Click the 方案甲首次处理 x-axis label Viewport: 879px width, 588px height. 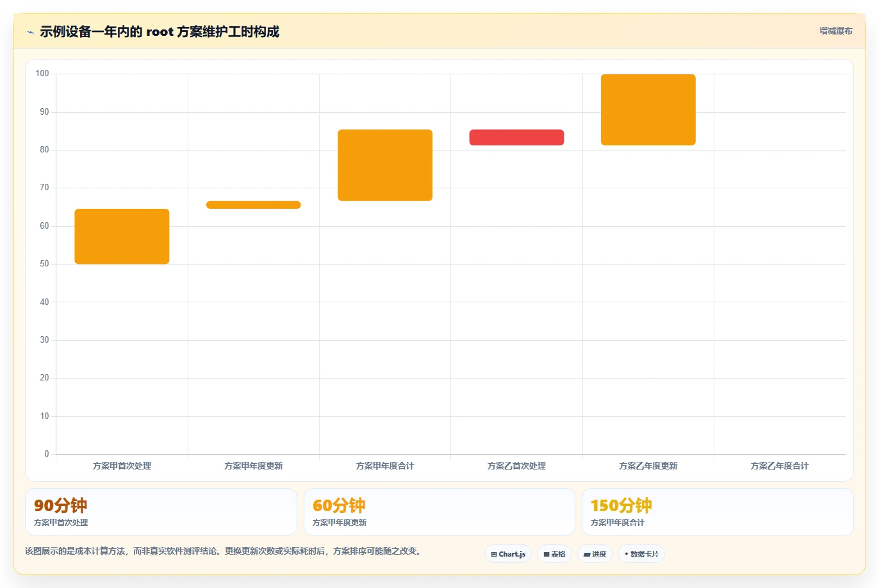point(122,466)
